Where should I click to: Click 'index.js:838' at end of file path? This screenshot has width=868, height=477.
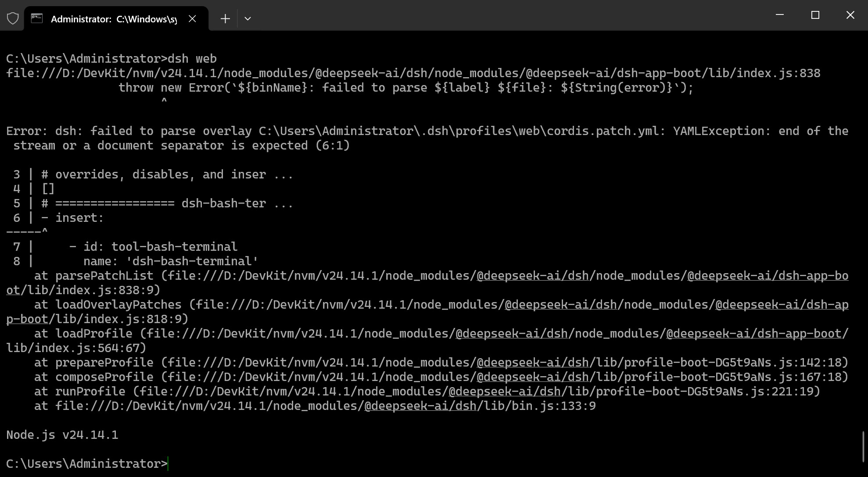tap(778, 73)
